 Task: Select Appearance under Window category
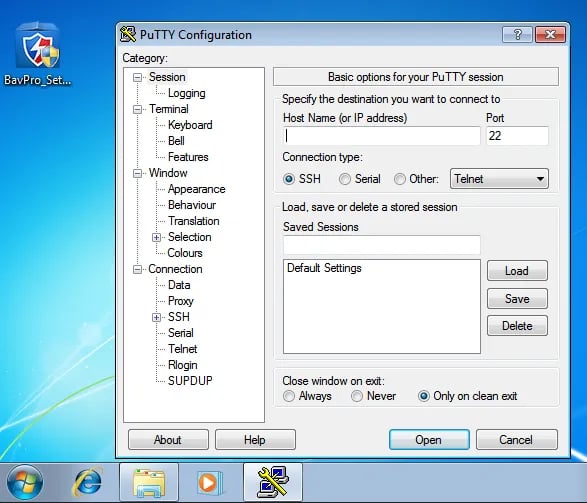[x=197, y=189]
